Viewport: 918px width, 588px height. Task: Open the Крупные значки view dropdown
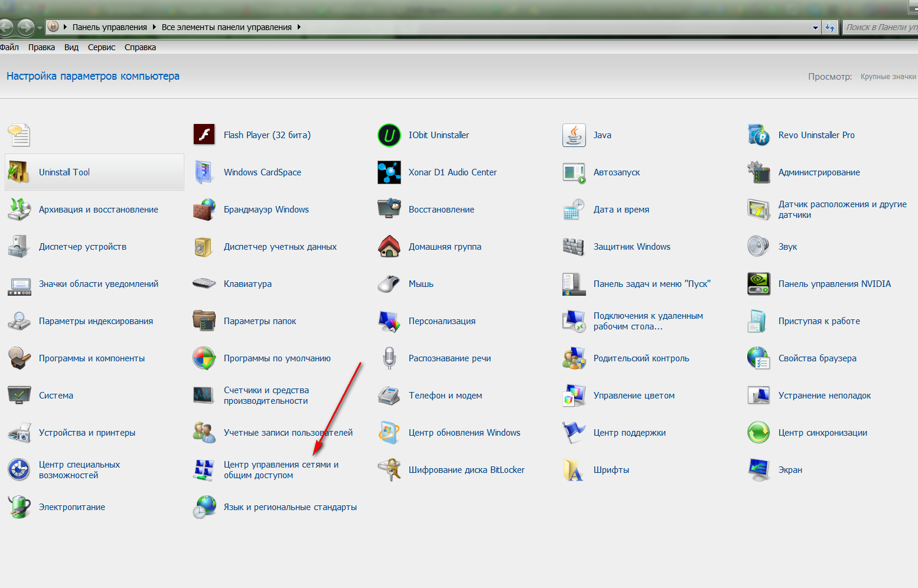click(x=888, y=77)
